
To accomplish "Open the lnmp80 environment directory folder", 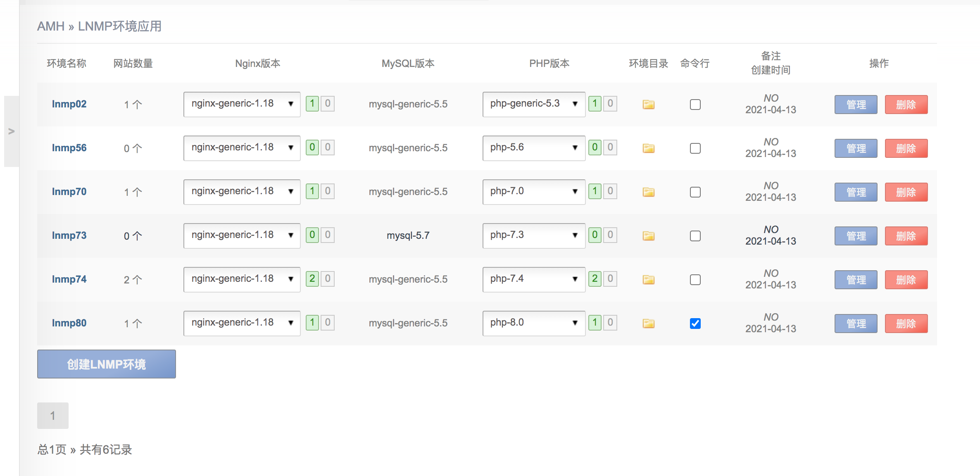I will tap(648, 324).
